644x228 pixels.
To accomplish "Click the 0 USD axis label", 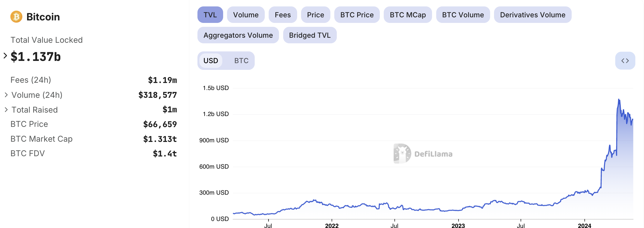I will (220, 219).
